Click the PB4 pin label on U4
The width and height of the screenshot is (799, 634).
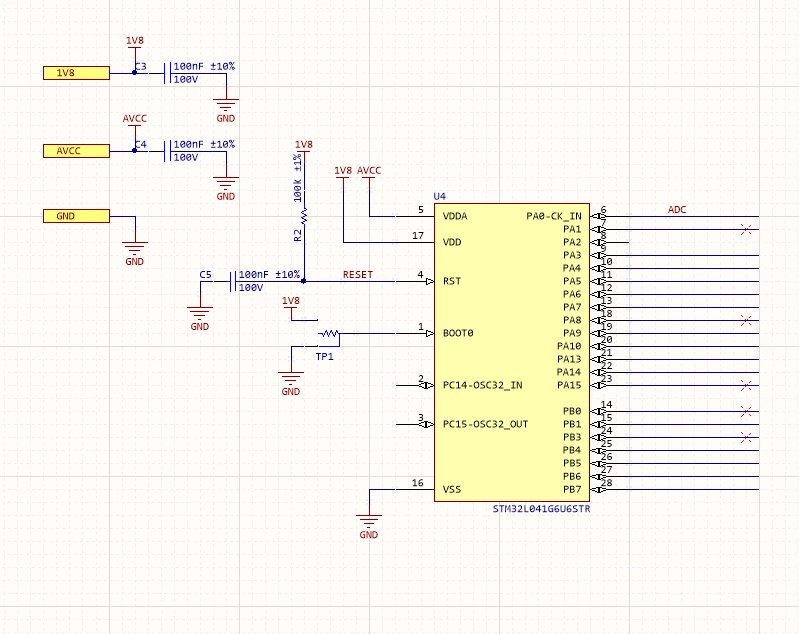point(572,450)
